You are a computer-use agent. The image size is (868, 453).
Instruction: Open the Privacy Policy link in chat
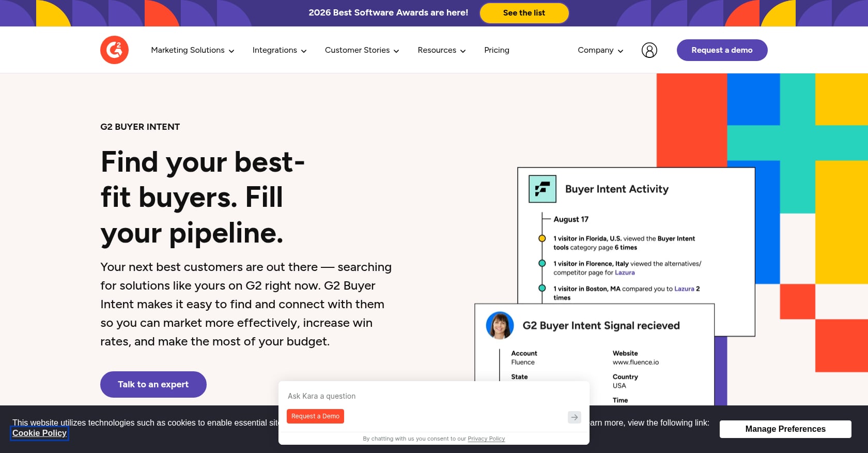pyautogui.click(x=486, y=439)
